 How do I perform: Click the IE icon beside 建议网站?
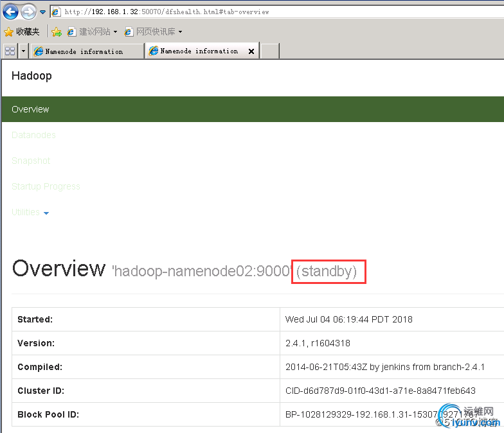[71, 32]
